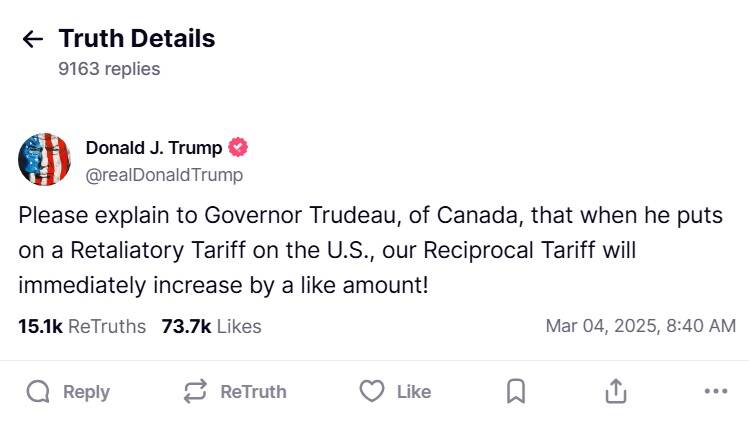The image size is (749, 437).
Task: Open the @realDonaldTrump handle link
Action: coord(164,174)
